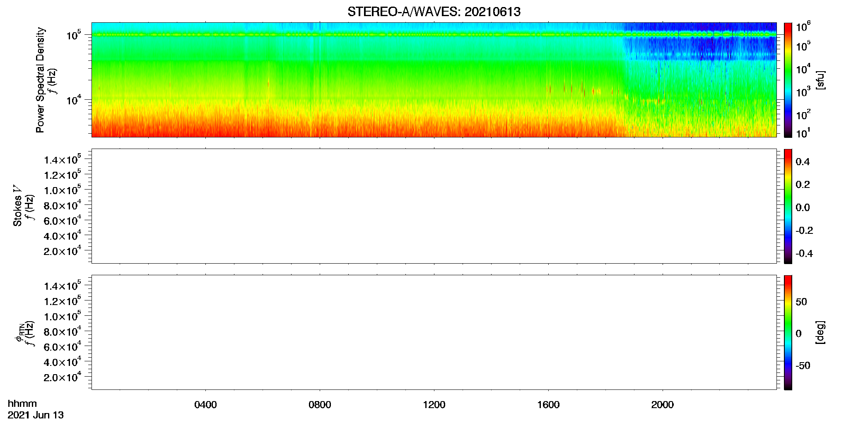Click the "0.4" tick on Stokes colorbar
This screenshot has height=447, width=868.
[803, 161]
